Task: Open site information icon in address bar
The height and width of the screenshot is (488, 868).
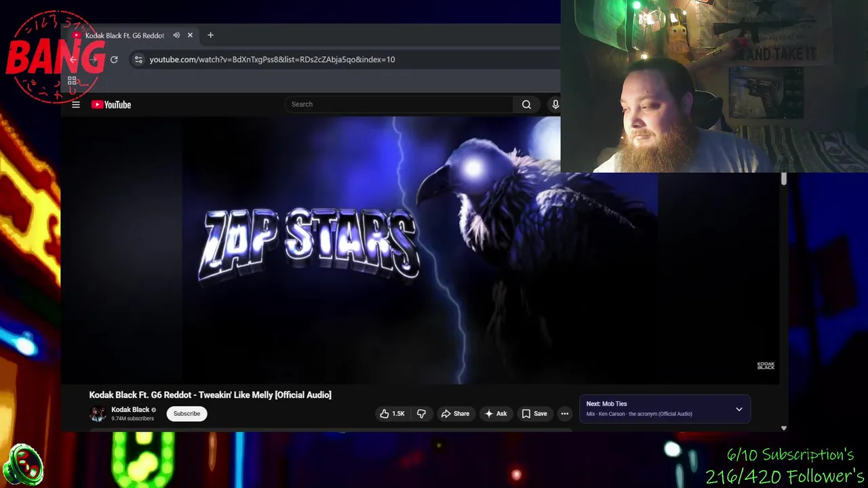Action: click(138, 60)
